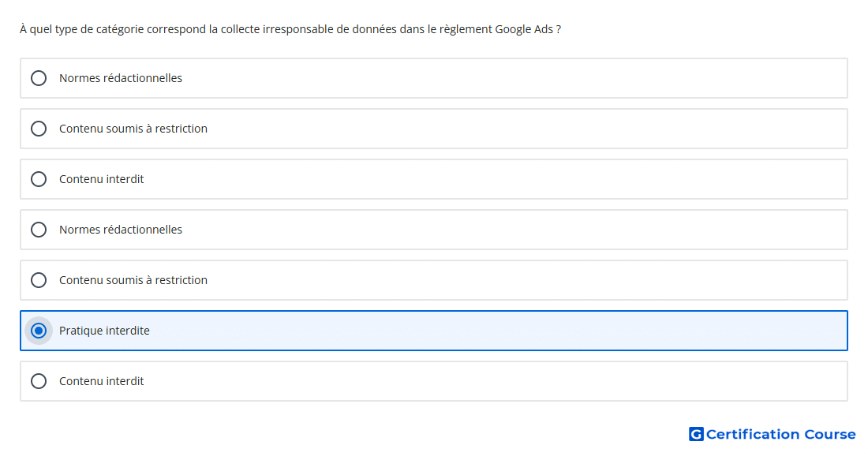Click empty area of bottom 'Contenu interdit' row
The width and height of the screenshot is (868, 449).
tap(498, 381)
